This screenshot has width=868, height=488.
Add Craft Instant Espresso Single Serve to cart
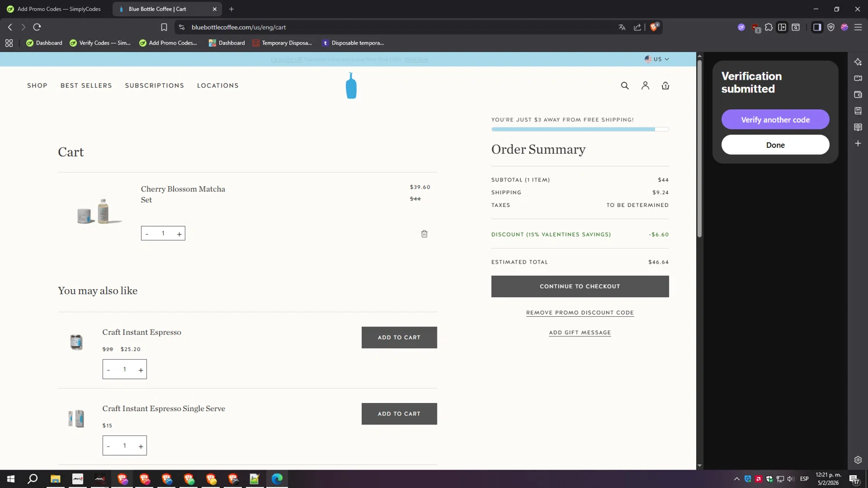tap(399, 414)
